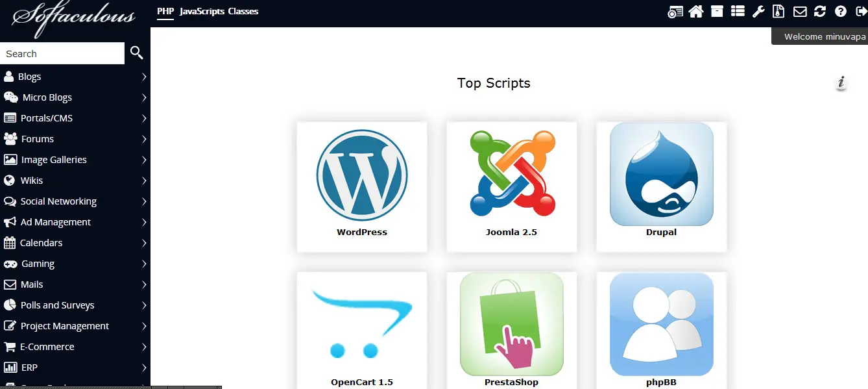The image size is (868, 389).
Task: Click the logout arrow icon
Action: tap(861, 11)
